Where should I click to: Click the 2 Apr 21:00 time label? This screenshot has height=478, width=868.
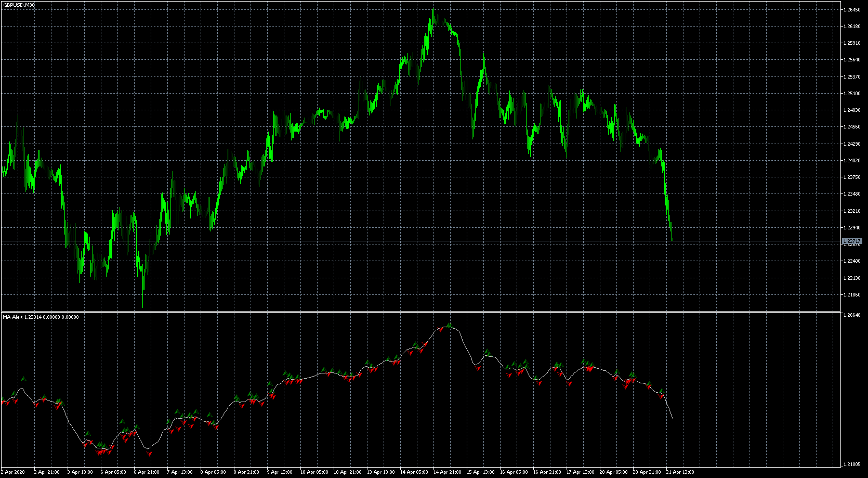coord(47,472)
